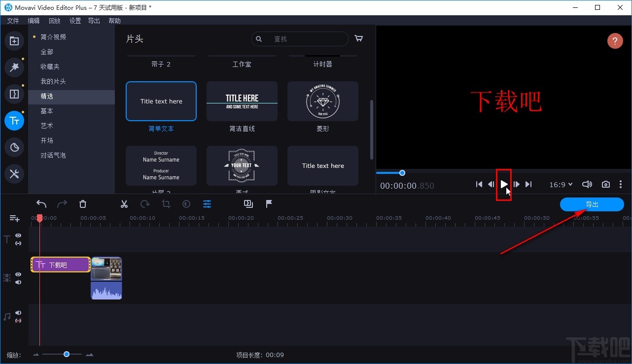Open the 文件 menu
632x364 pixels.
coord(13,21)
